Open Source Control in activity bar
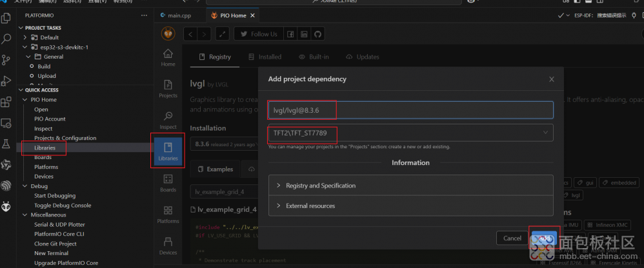644x268 pixels. [7, 60]
